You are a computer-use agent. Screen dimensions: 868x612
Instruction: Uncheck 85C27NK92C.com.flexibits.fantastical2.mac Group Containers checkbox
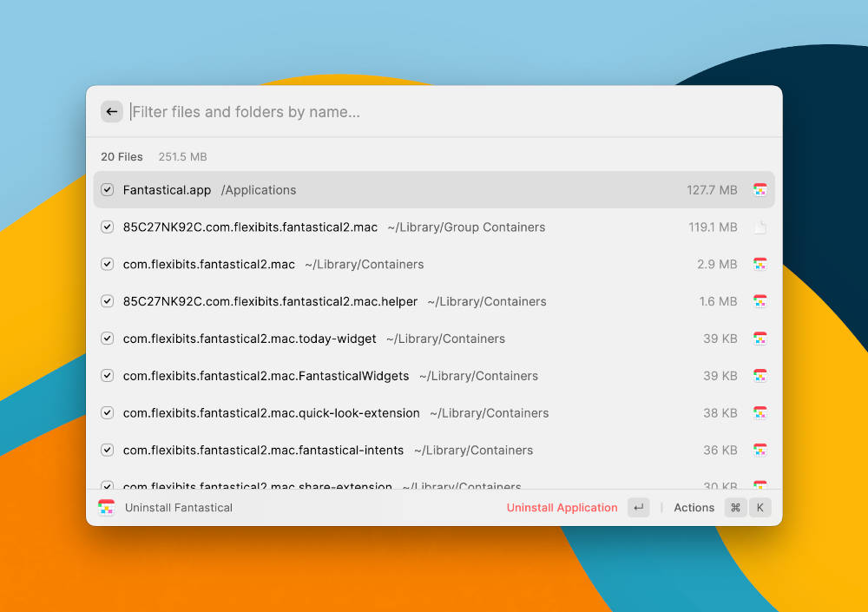pyautogui.click(x=108, y=227)
